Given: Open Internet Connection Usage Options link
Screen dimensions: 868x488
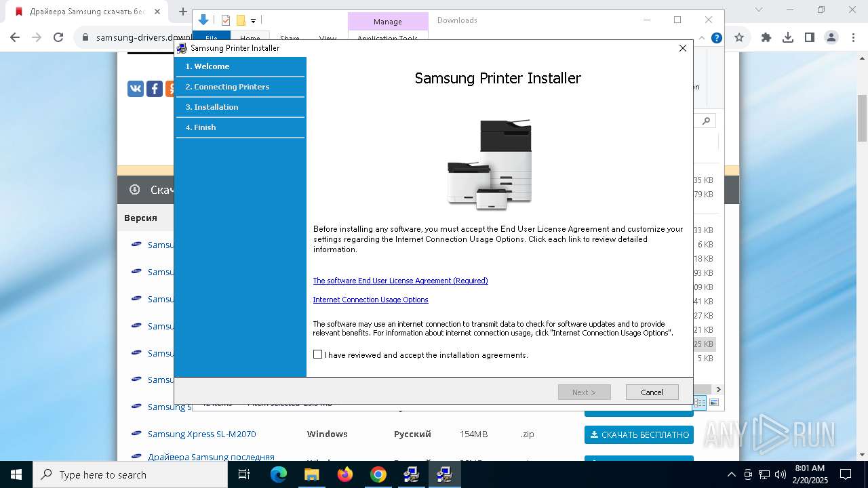Looking at the screenshot, I should pos(370,300).
